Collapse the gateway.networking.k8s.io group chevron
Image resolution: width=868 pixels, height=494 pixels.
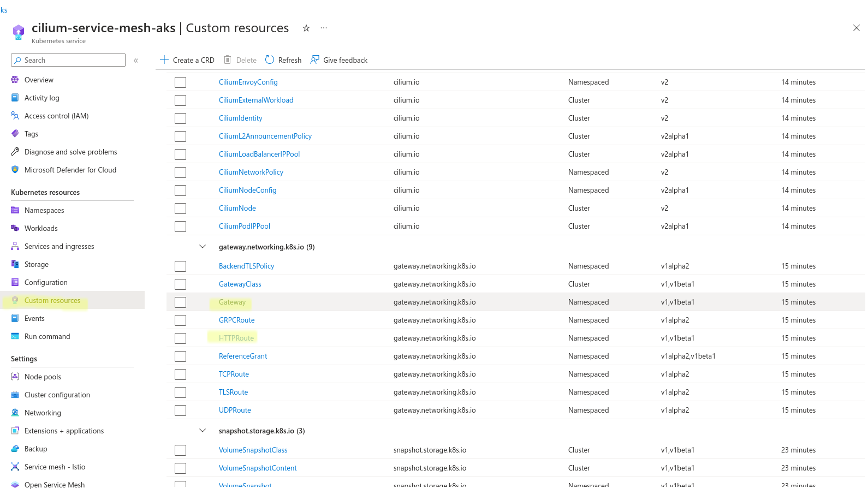click(203, 247)
